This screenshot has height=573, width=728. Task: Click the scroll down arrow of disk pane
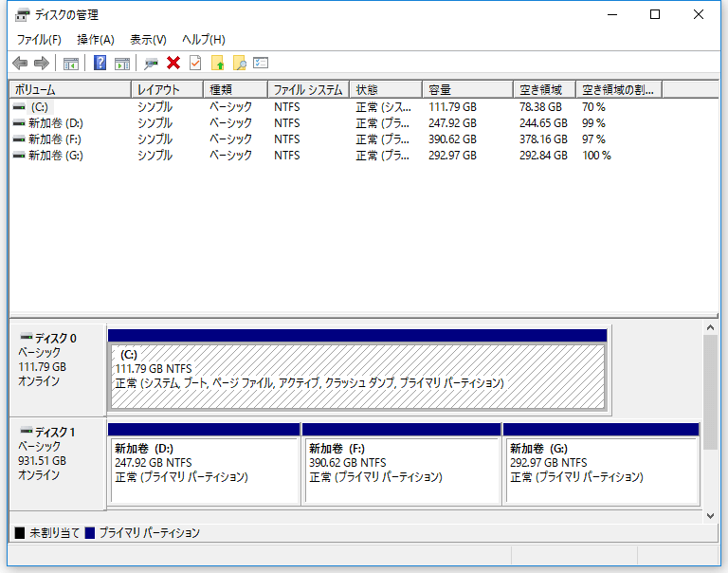710,515
